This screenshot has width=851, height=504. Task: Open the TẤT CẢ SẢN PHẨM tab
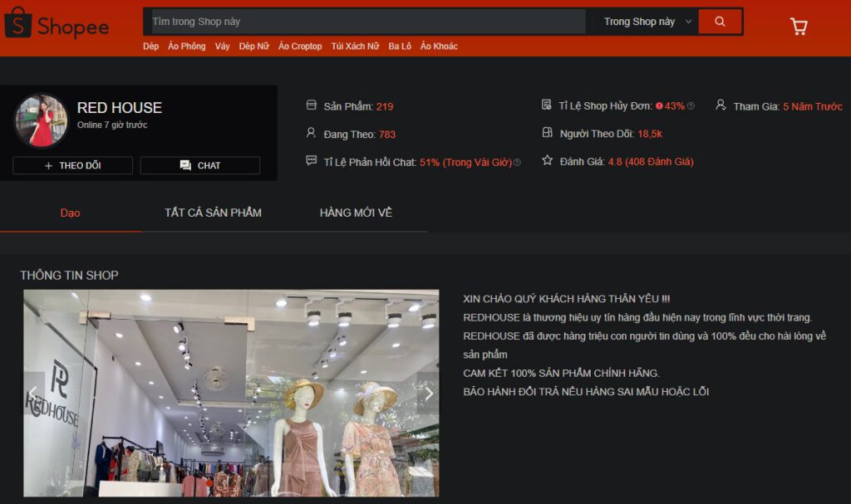[213, 213]
